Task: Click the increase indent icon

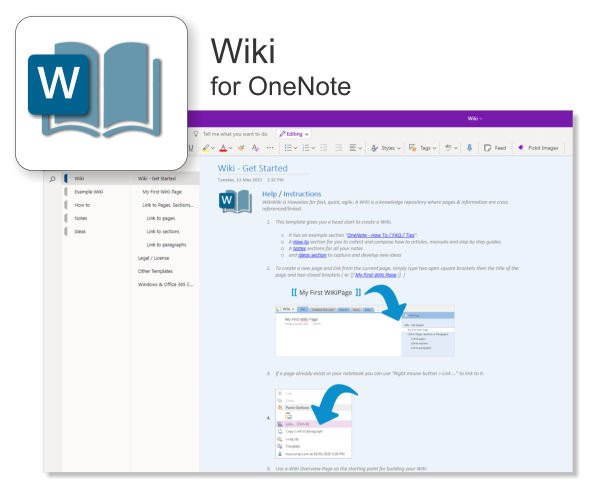Action: coord(338,148)
